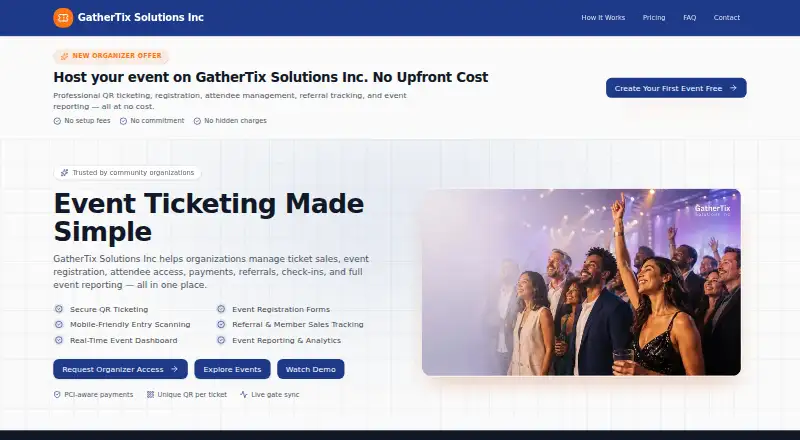
Task: Go to the Pricing page
Action: (654, 17)
